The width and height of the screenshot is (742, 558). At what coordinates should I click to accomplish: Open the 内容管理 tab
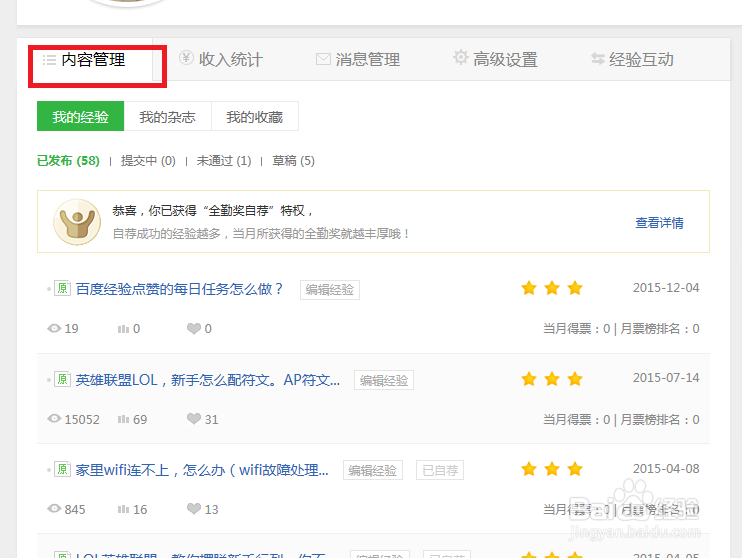pyautogui.click(x=85, y=60)
